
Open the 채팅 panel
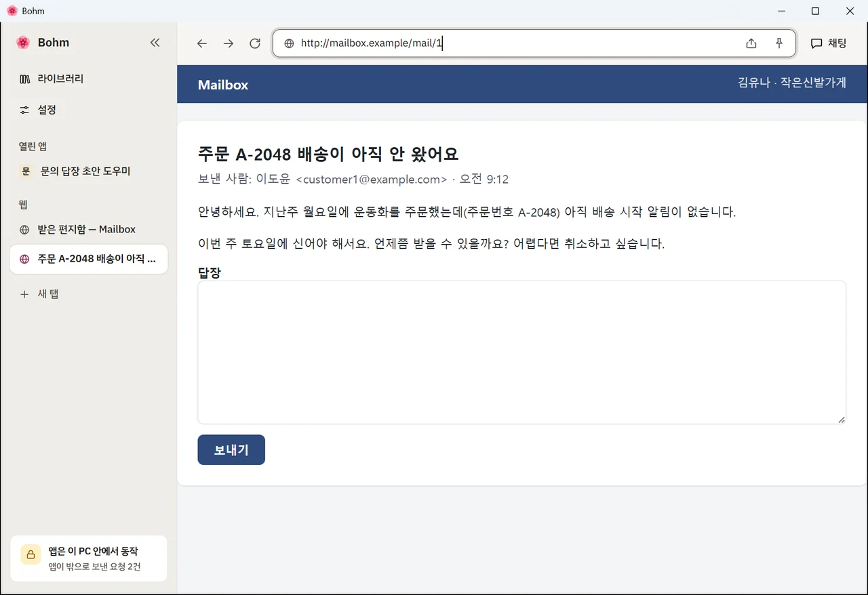point(829,43)
